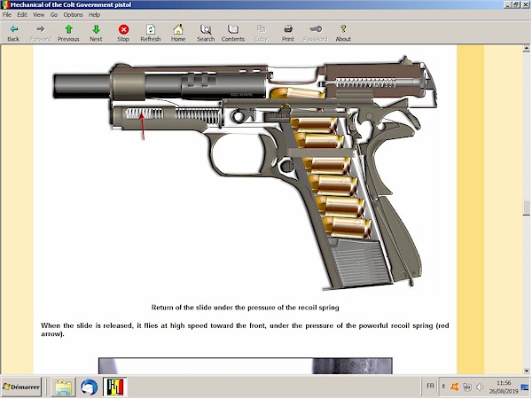
Task: Open the Search tool
Action: coord(206,33)
